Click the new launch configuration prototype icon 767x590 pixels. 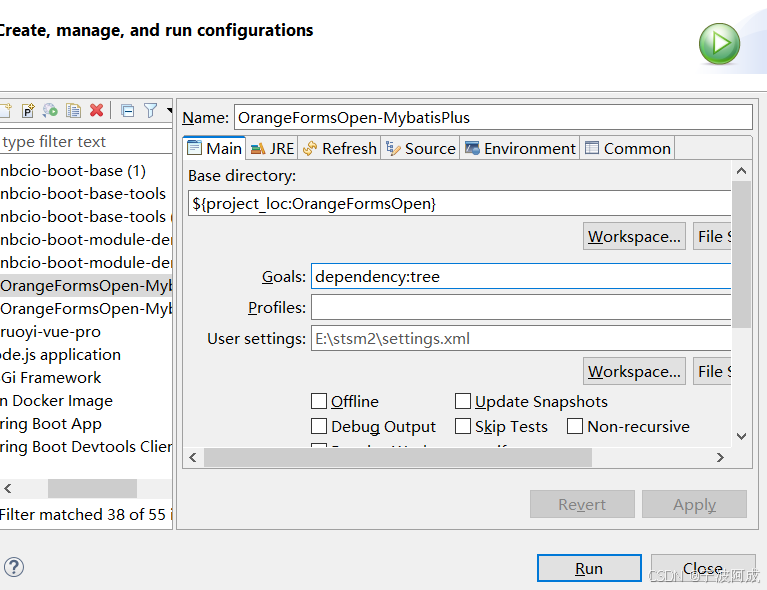pyautogui.click(x=28, y=111)
